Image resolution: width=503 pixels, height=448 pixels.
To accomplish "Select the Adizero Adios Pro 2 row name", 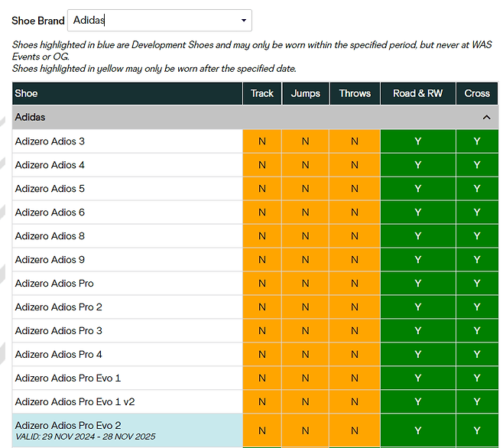I will pos(58,307).
